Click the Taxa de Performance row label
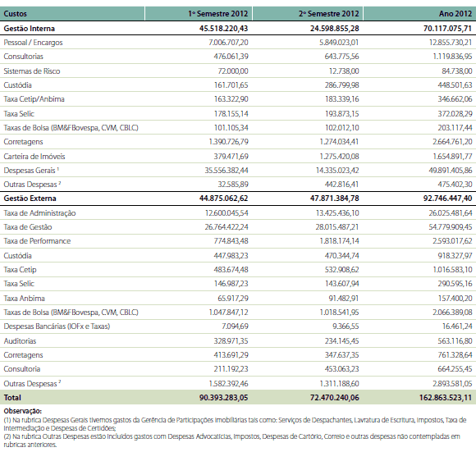 (x=37, y=241)
